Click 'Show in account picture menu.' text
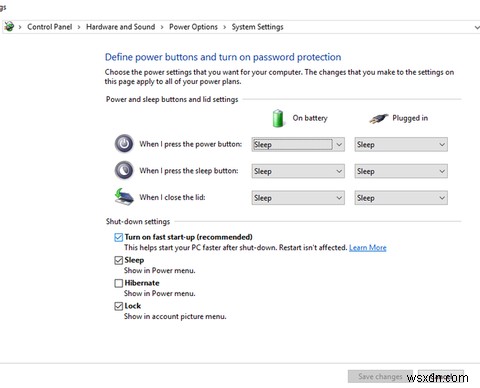Viewport: 480px width, 388px height. pos(175,316)
